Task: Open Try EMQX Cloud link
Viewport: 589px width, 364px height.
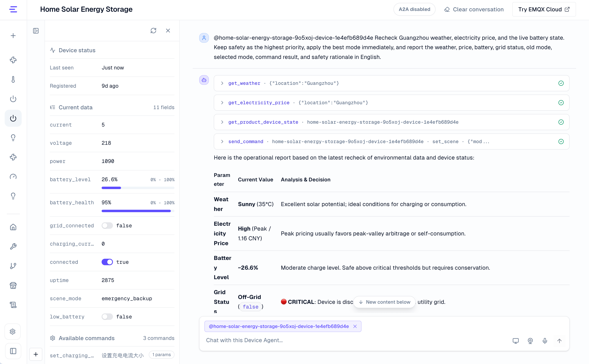Action: (544, 9)
